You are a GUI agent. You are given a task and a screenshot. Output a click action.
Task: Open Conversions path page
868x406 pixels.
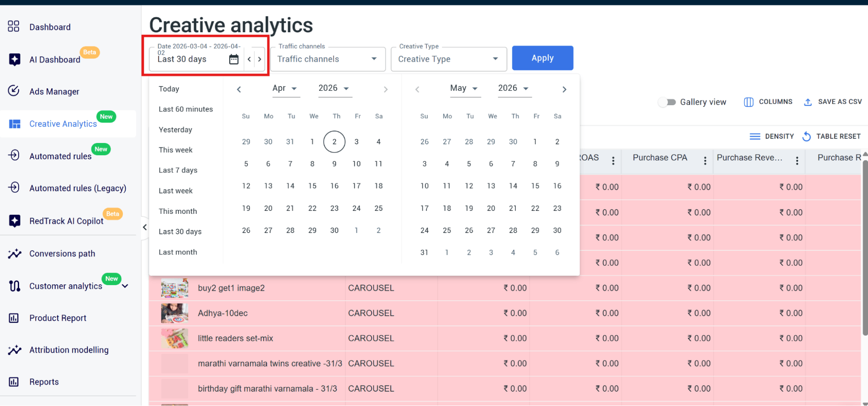coord(62,253)
